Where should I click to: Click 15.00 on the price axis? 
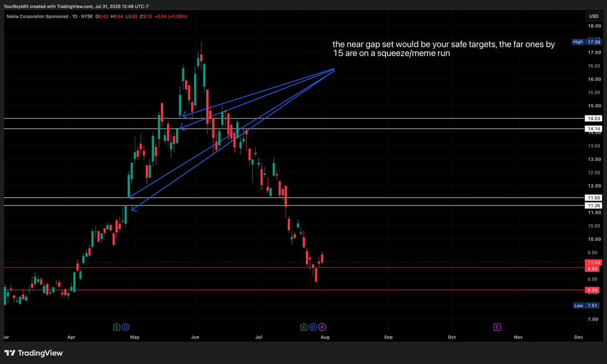(594, 106)
